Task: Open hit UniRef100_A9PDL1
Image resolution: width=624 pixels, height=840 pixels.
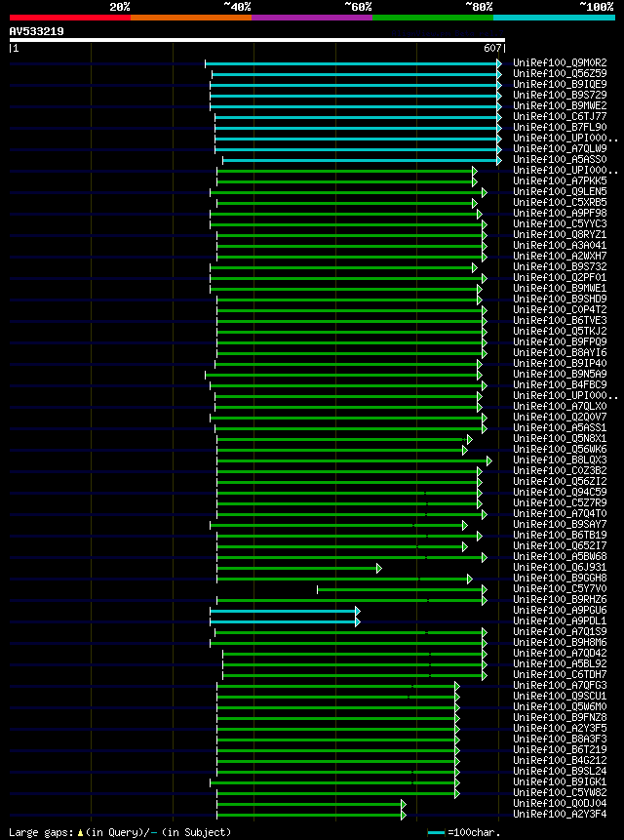Action: [x=560, y=620]
